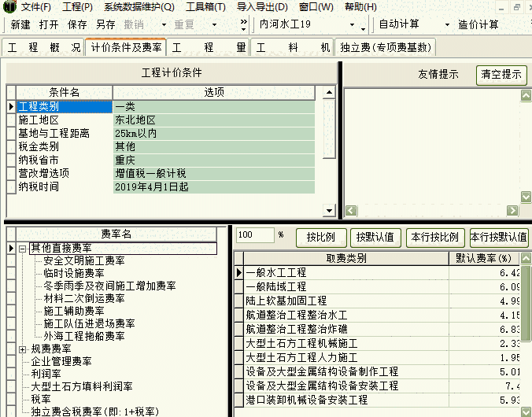Click scroll right arrow in 友情提示 panel

pos(512,211)
